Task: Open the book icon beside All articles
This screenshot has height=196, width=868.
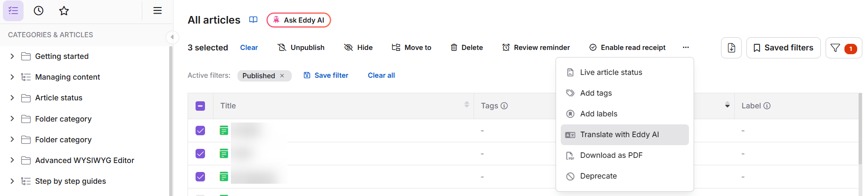Action: 254,20
